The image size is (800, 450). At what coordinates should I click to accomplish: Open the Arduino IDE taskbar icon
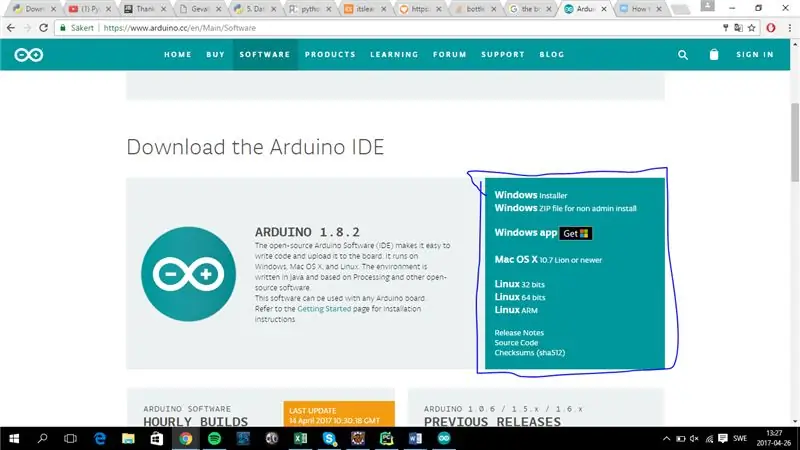(444, 438)
